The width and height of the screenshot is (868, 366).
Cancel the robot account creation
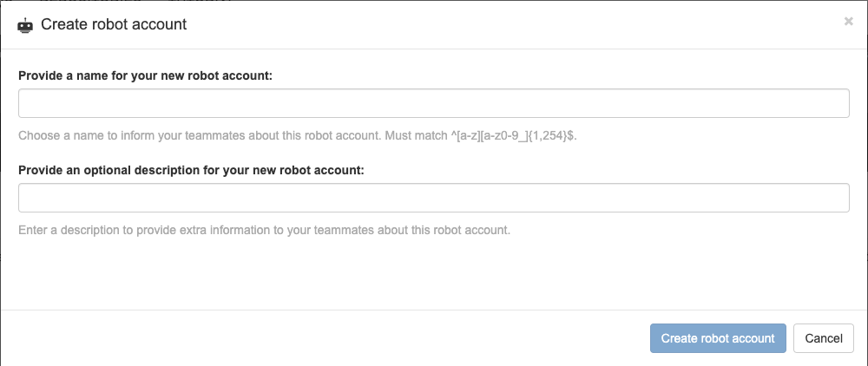click(x=823, y=337)
